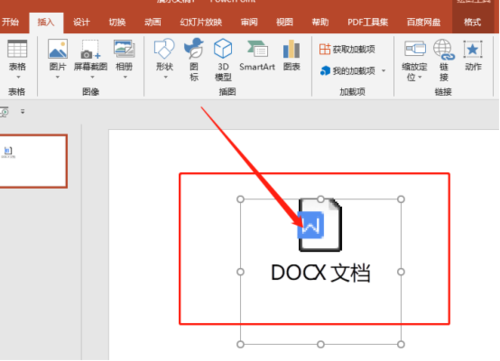The width and height of the screenshot is (500, 361).
Task: Open the 视图 view tab
Action: 285,22
